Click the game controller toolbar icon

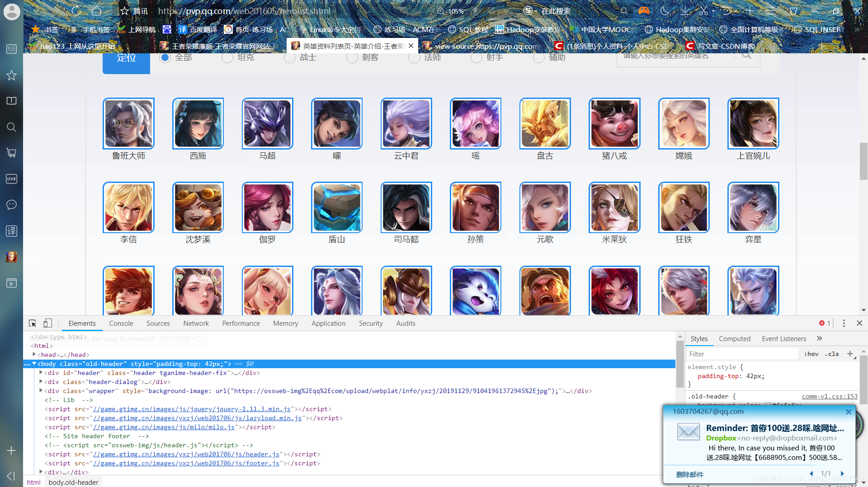pos(644,11)
